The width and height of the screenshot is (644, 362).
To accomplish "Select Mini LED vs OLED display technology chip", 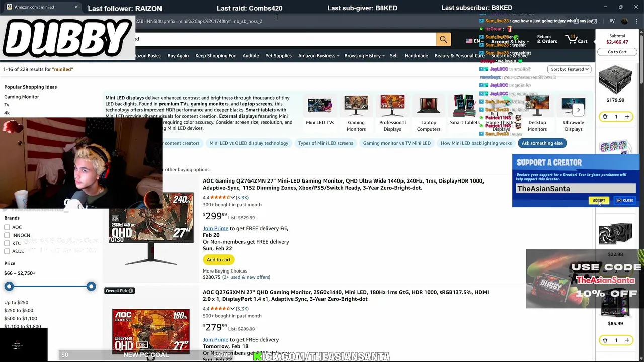I will (249, 143).
